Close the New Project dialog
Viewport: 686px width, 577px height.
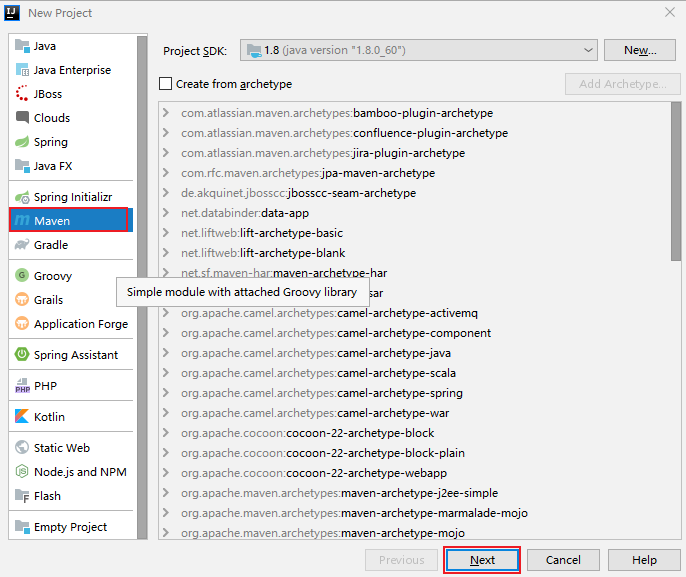[670, 12]
